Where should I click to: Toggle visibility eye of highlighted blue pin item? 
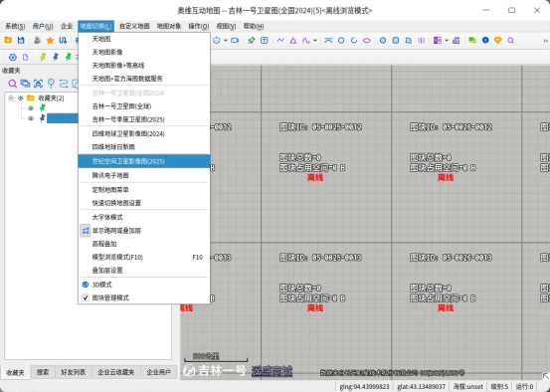31,118
